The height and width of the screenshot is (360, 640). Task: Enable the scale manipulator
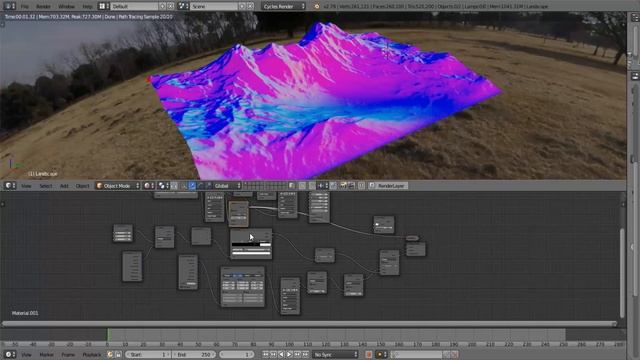tap(208, 186)
